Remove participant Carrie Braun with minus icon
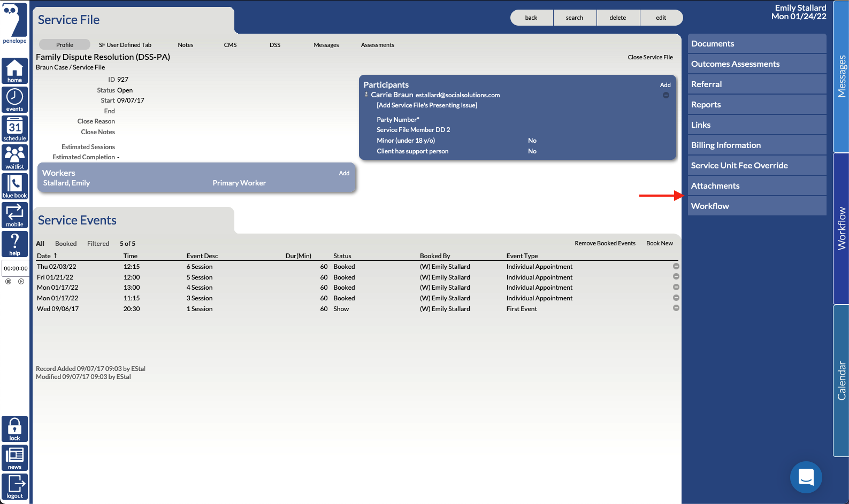Viewport: 849px width, 504px height. [x=666, y=95]
